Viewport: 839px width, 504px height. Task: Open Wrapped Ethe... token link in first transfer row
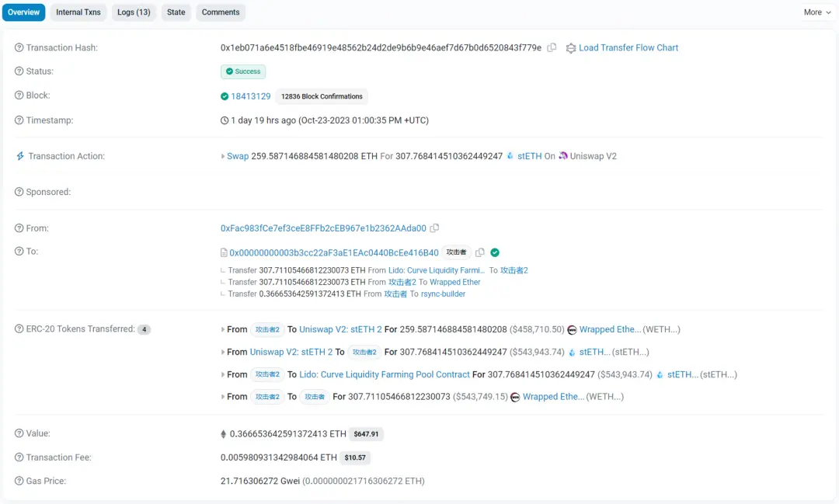tap(610, 329)
